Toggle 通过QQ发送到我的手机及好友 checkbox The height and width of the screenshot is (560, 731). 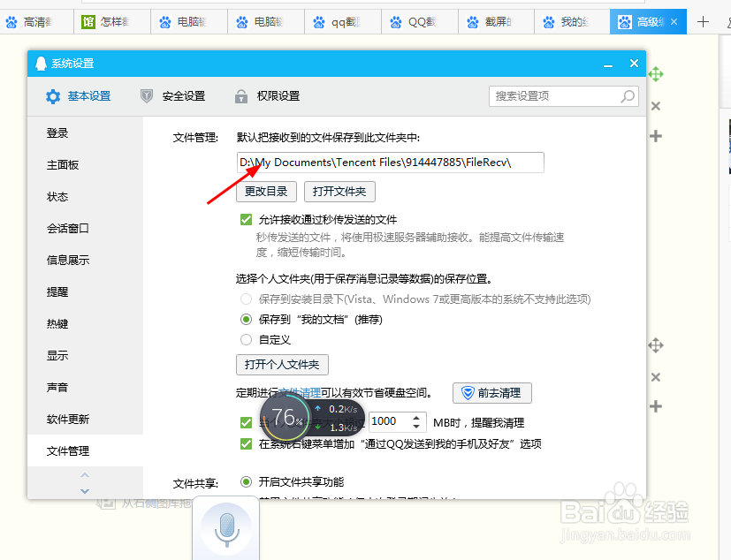246,443
